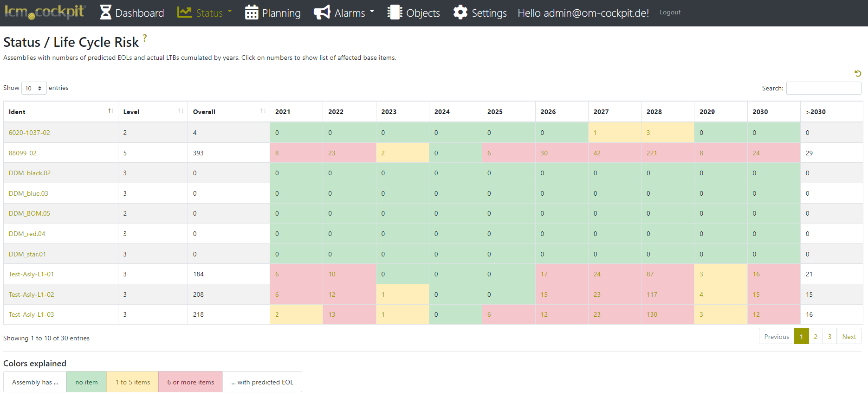Click the Alarms megaphone icon
868x396 pixels.
point(322,13)
